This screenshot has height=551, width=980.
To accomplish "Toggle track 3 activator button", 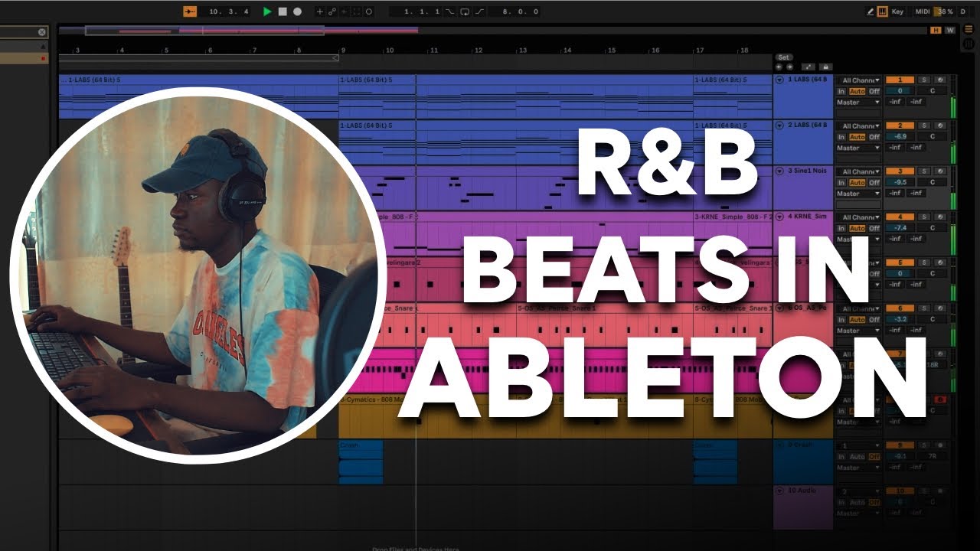I will pyautogui.click(x=900, y=171).
